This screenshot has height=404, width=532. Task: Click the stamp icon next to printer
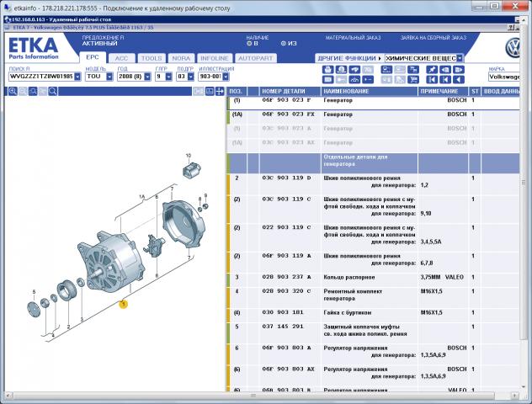tap(341, 70)
